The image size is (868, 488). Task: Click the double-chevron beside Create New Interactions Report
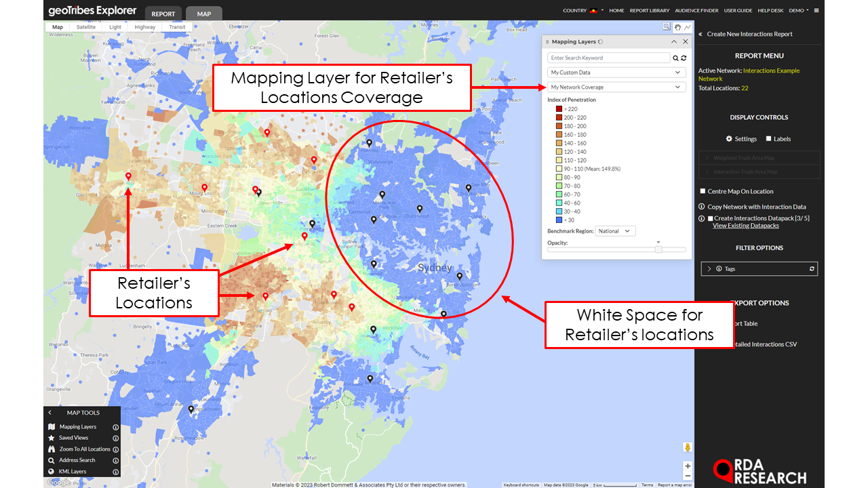[701, 34]
